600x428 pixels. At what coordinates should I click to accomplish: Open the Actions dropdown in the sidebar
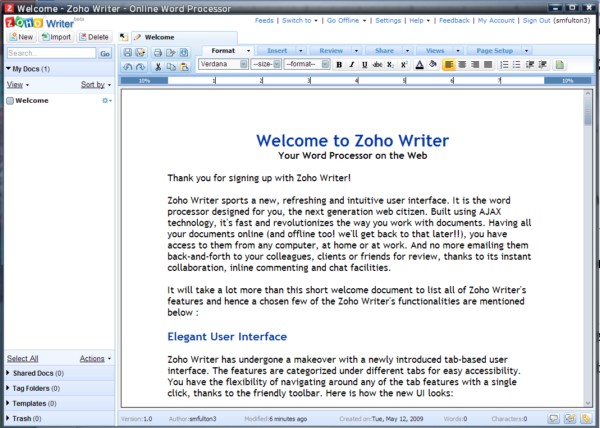[95, 359]
